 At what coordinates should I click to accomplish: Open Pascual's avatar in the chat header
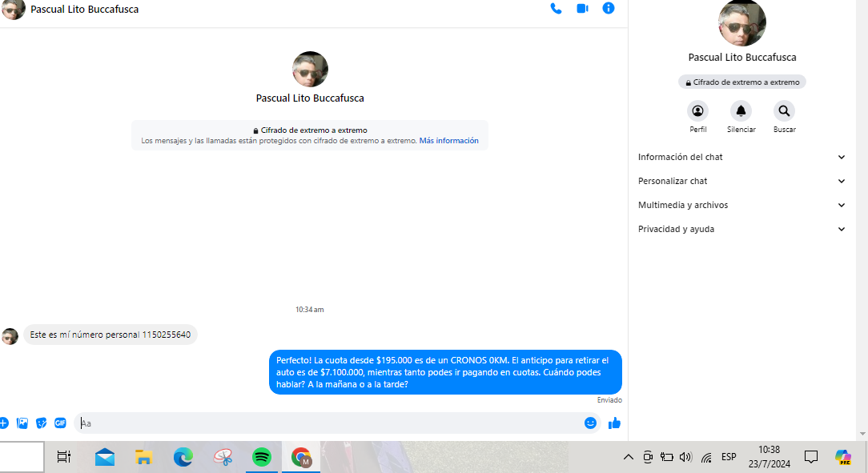13,8
